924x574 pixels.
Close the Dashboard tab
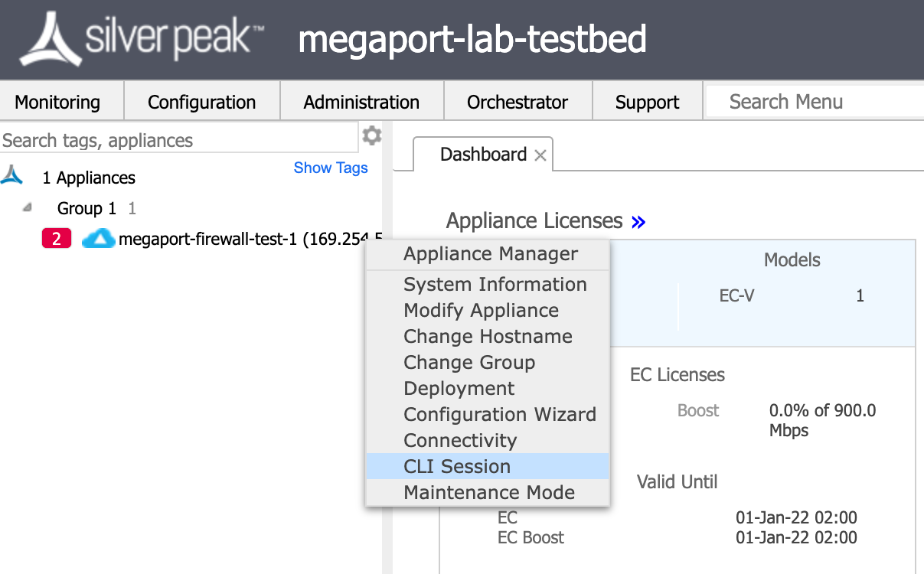[543, 154]
